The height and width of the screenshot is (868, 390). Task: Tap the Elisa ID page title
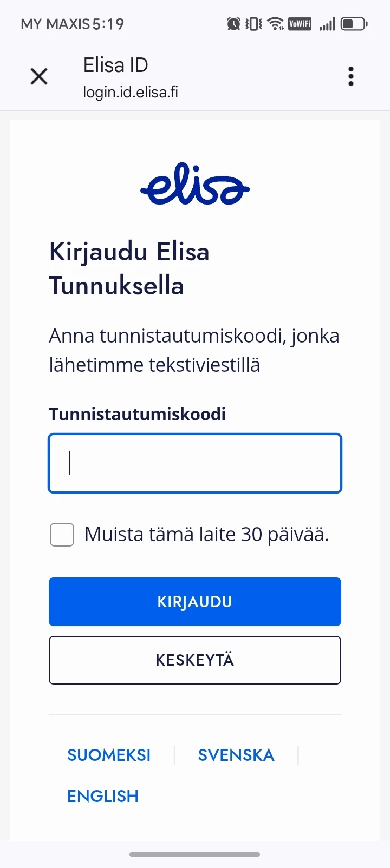coord(116,65)
